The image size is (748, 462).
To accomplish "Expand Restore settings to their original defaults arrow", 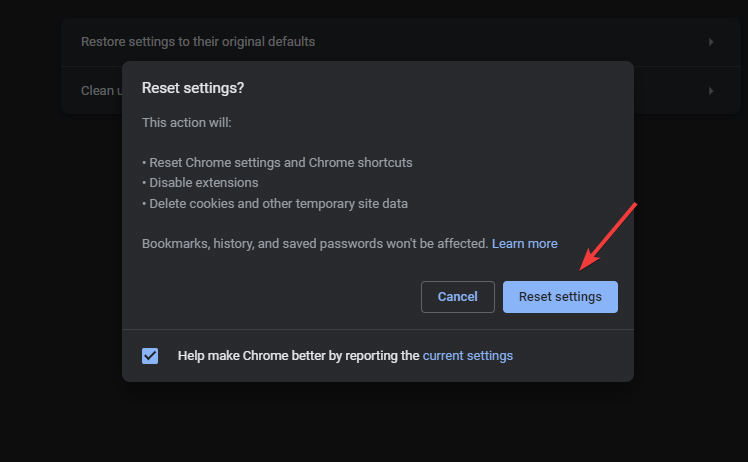I will [x=711, y=42].
